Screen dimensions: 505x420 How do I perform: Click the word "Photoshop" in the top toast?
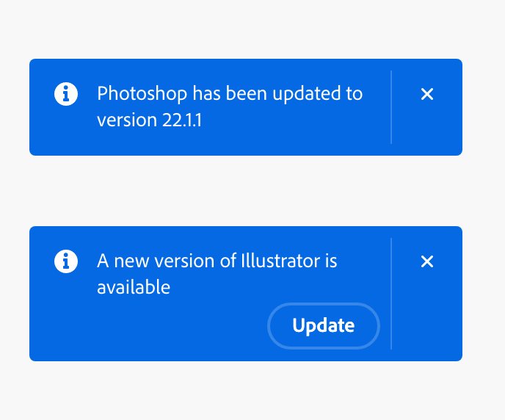(x=142, y=94)
